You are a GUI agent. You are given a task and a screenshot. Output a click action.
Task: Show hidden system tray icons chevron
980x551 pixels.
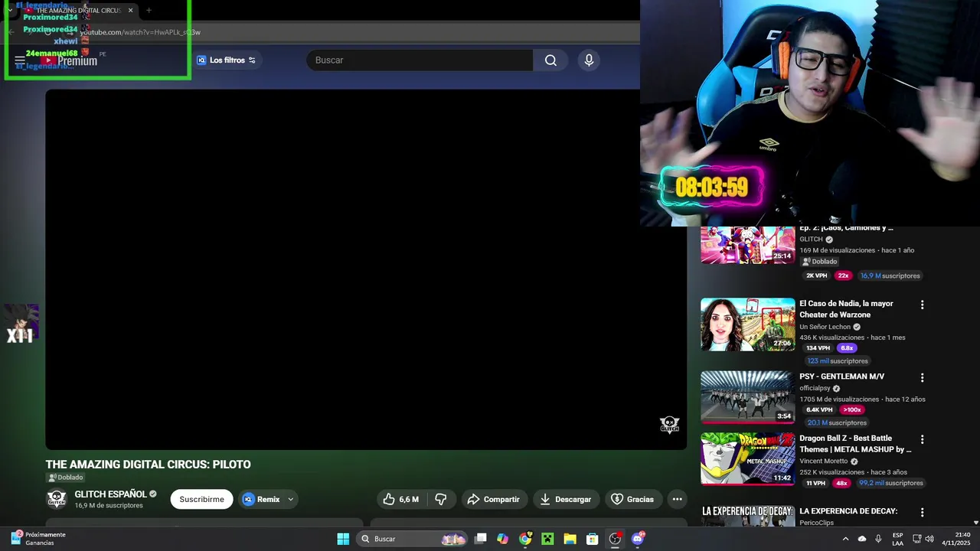pos(845,539)
